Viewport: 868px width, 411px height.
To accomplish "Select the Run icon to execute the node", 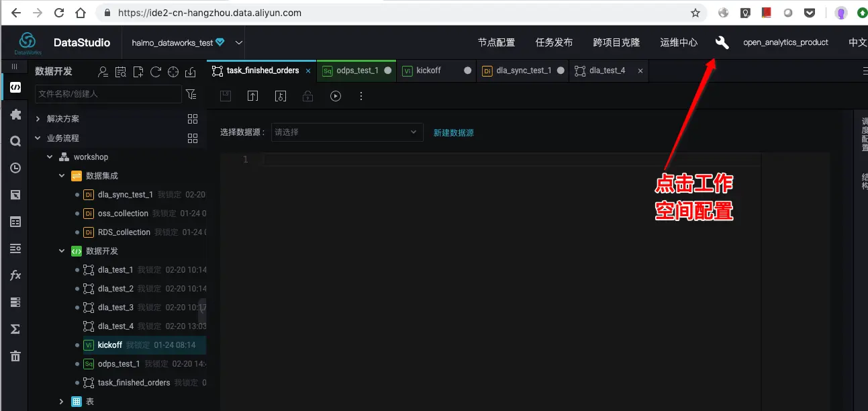I will [x=335, y=95].
